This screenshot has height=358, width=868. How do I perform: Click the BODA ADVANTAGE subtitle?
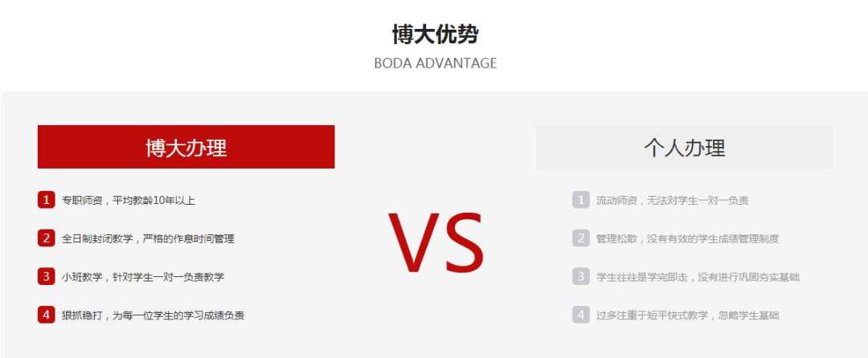435,63
